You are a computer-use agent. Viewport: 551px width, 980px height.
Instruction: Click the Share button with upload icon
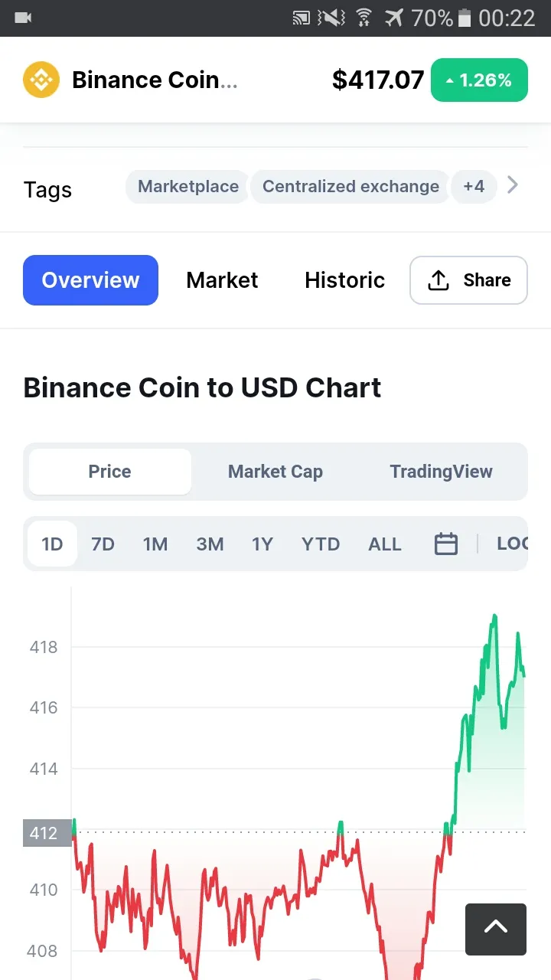pos(469,280)
